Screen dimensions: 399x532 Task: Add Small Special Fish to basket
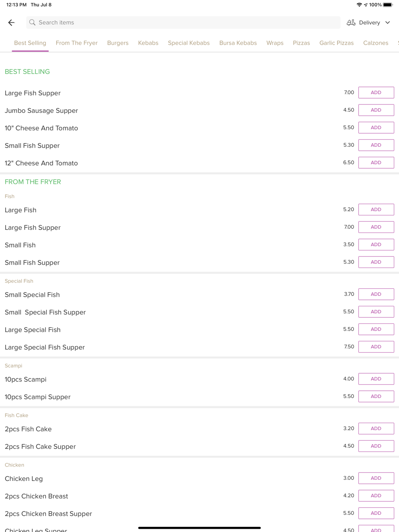[376, 294]
